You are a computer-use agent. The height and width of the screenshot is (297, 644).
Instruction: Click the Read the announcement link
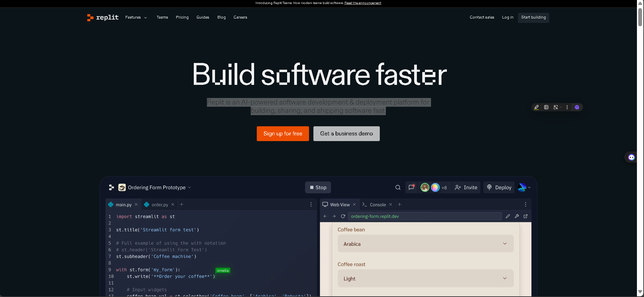[x=363, y=3]
